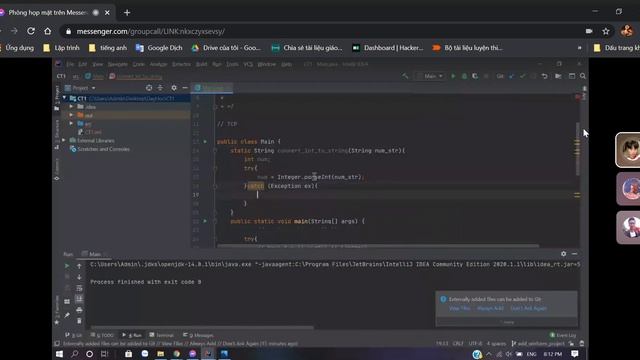The height and width of the screenshot is (360, 640).
Task: Switch to Terminal tool window tab
Action: pos(162,335)
